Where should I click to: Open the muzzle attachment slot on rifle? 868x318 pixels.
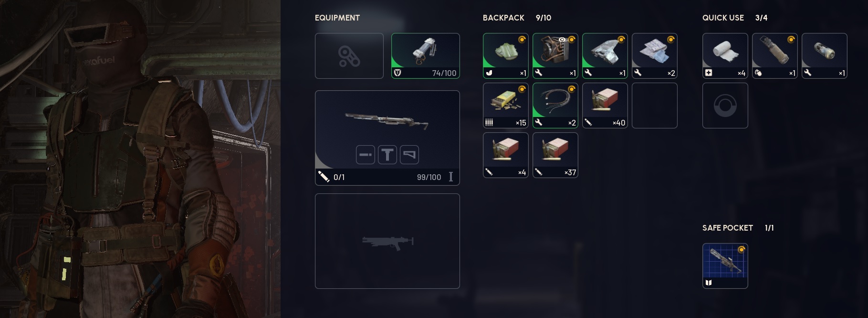[366, 155]
